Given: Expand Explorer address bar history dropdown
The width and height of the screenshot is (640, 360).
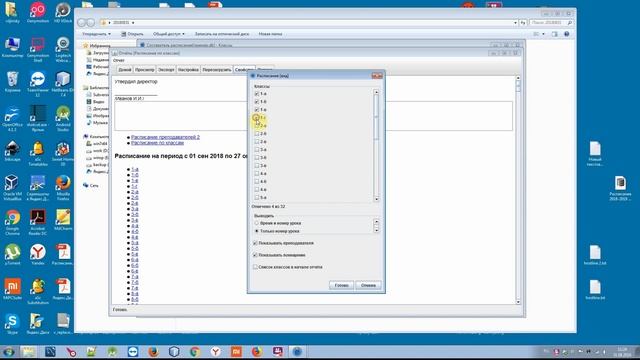Looking at the screenshot, I should 515,23.
